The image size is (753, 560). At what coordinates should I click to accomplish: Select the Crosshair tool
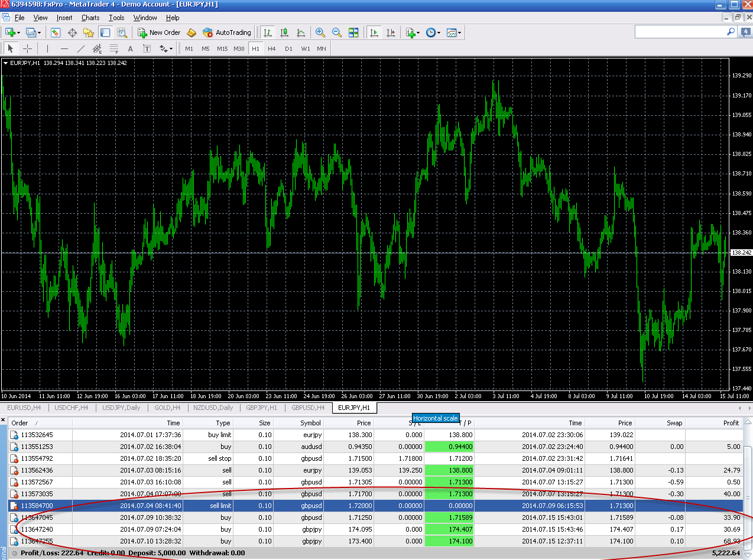(27, 48)
